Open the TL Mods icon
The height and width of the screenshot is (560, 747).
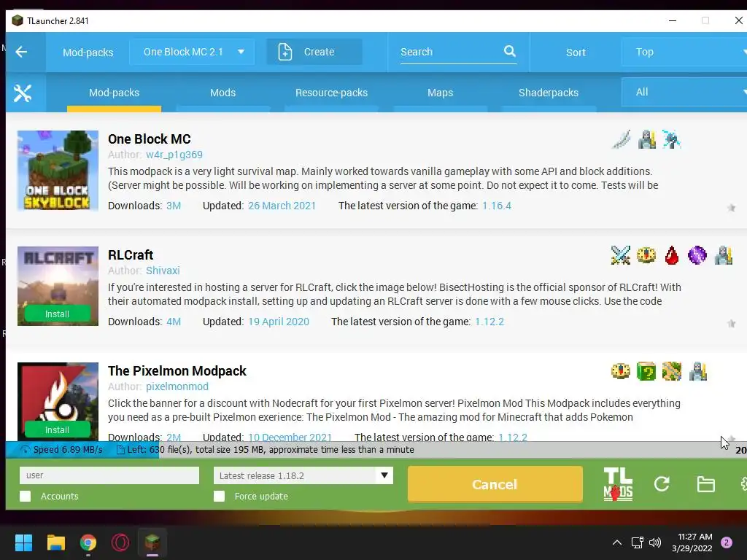pyautogui.click(x=618, y=484)
